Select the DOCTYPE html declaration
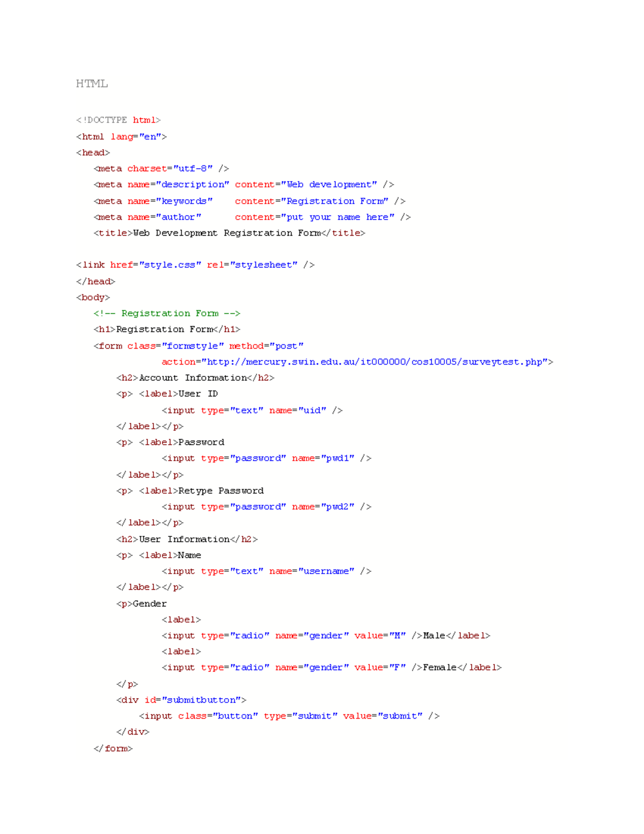 [x=119, y=120]
